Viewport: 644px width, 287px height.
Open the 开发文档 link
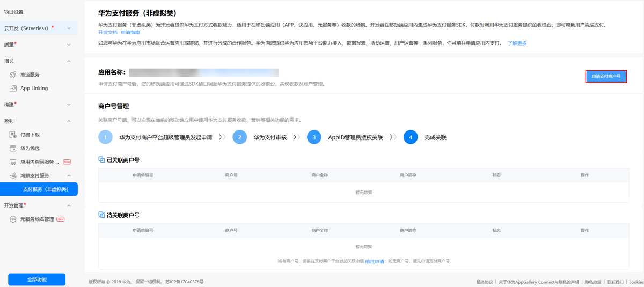click(x=107, y=33)
